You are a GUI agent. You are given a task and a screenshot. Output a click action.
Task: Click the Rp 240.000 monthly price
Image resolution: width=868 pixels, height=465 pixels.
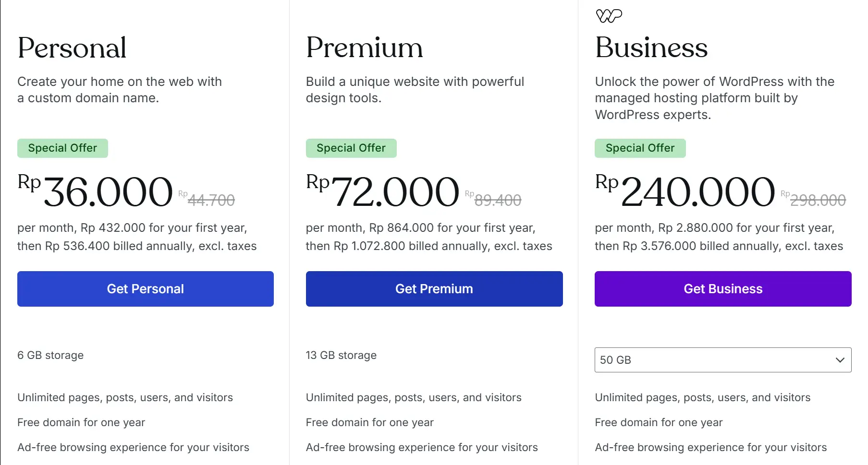[x=697, y=192]
